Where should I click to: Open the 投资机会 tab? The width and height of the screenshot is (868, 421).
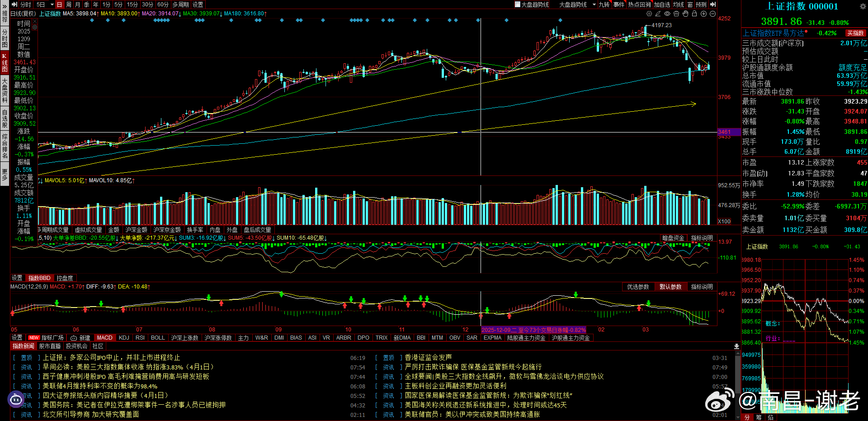click(76, 346)
